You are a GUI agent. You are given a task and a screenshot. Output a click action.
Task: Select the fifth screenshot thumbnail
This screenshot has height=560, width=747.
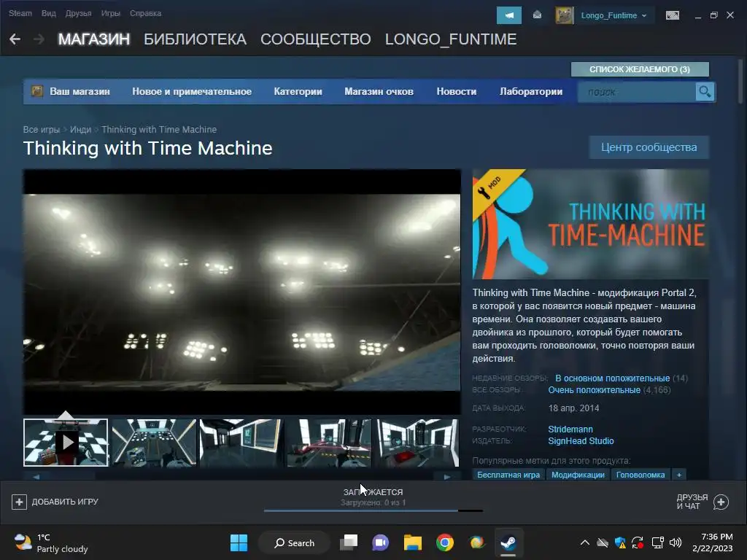coord(417,443)
